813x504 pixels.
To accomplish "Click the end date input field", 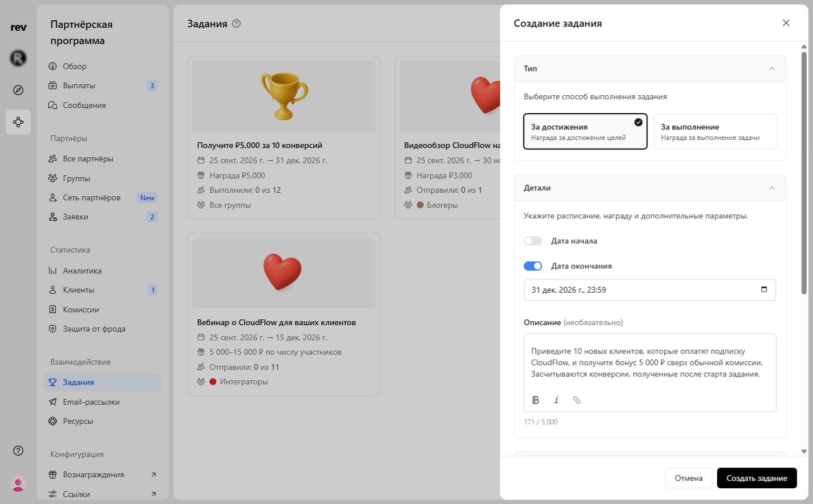I will click(x=650, y=290).
